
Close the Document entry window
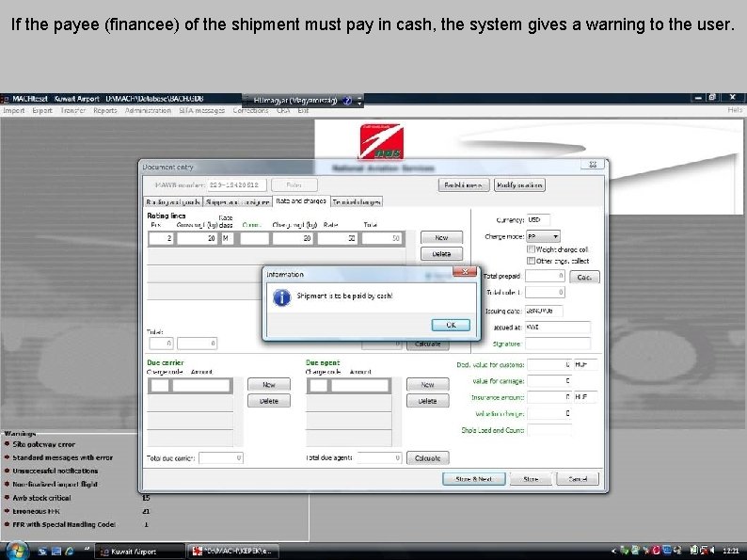click(593, 164)
